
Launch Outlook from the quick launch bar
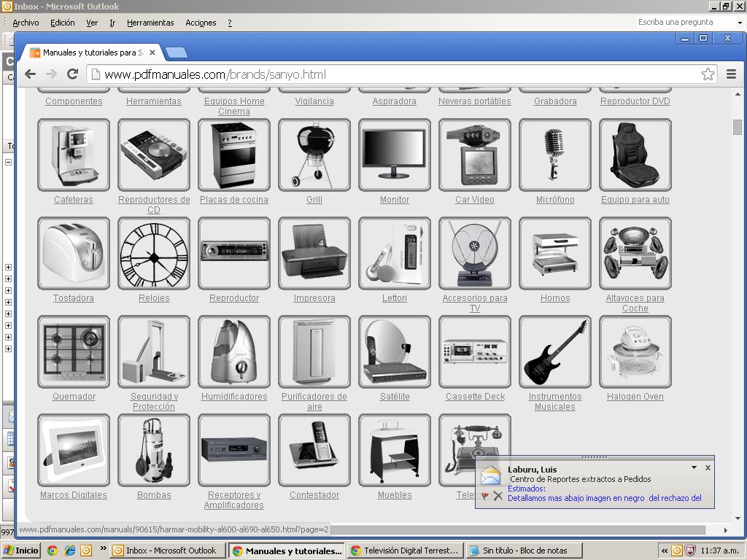(x=86, y=551)
